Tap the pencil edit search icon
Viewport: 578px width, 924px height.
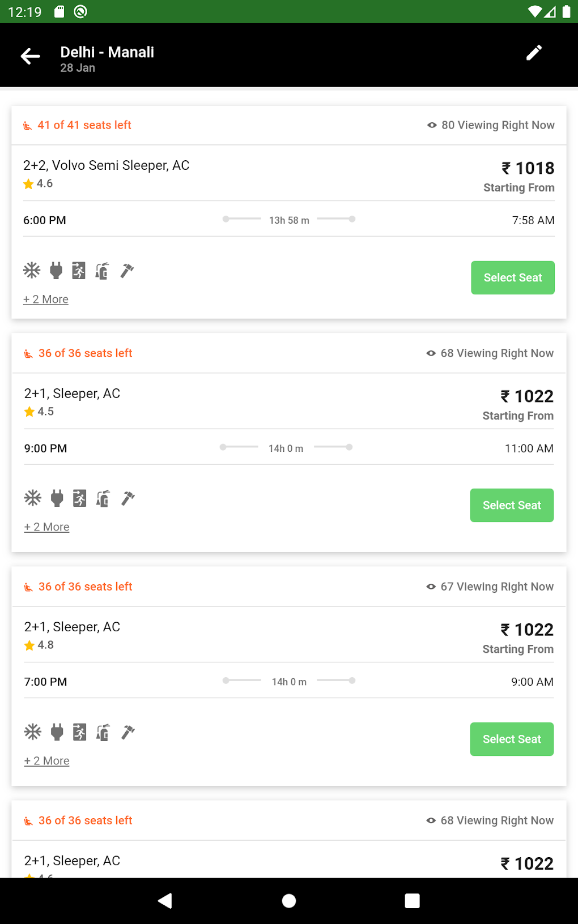coord(534,53)
